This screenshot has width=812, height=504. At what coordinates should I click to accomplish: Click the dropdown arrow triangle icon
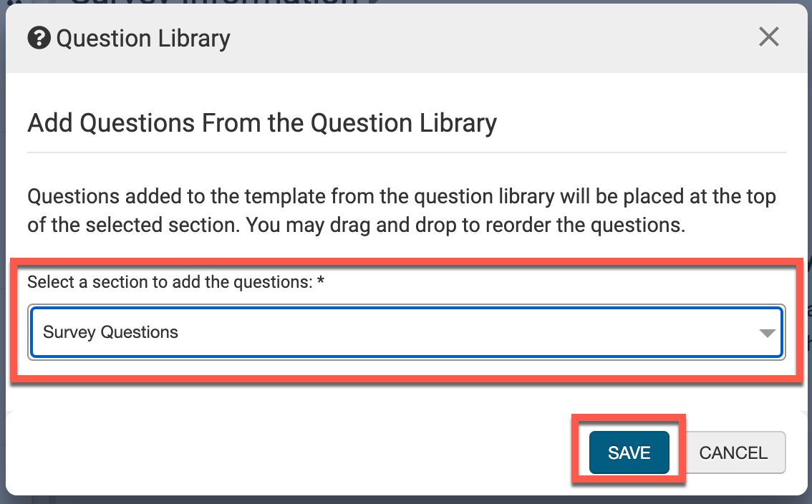click(x=767, y=333)
